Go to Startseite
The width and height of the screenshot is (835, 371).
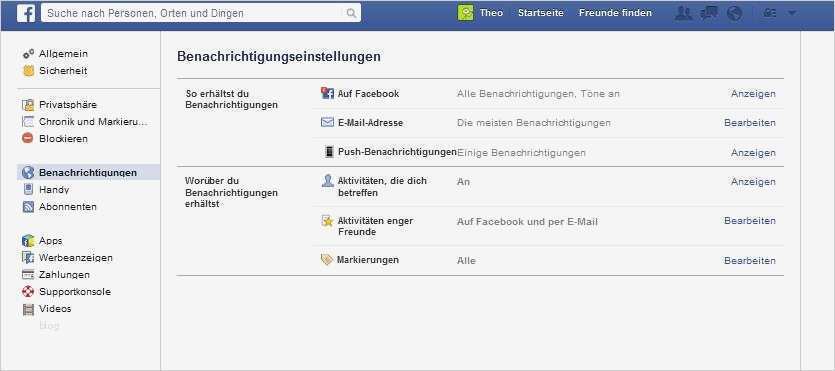pyautogui.click(x=541, y=13)
